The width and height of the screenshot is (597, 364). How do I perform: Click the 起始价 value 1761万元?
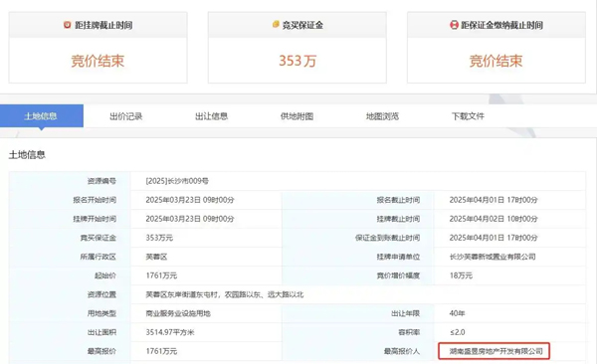pyautogui.click(x=161, y=275)
